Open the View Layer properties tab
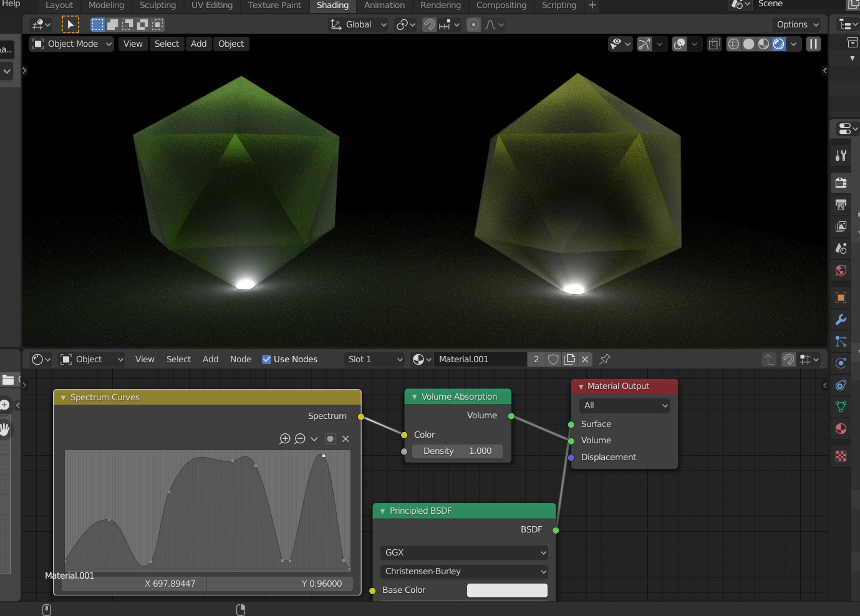860x616 pixels. 841,226
